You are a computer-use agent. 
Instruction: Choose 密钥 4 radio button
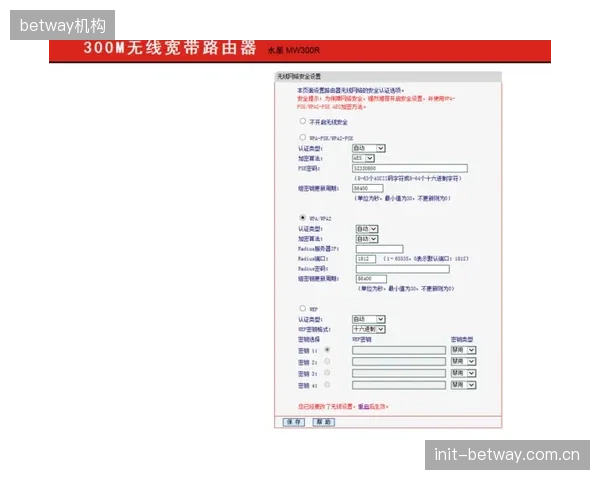pos(327,385)
